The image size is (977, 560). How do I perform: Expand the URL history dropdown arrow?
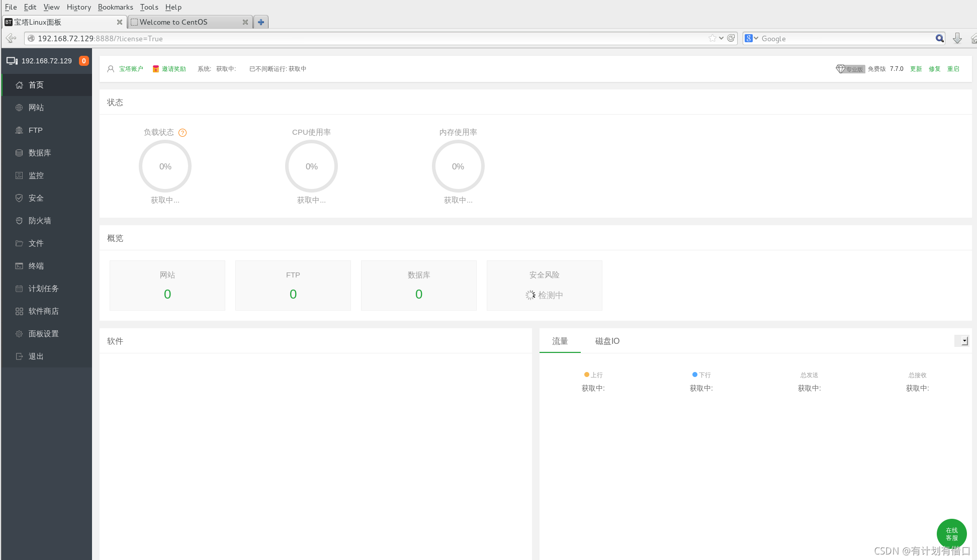(721, 38)
